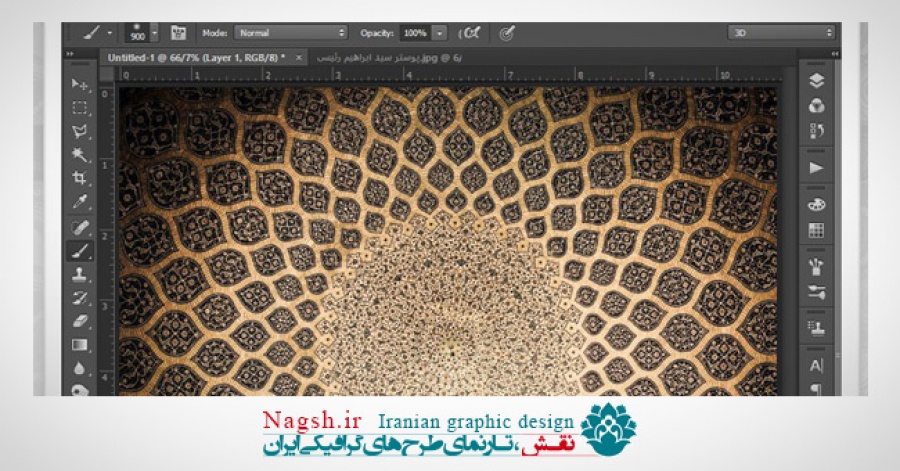Toggle the Brush panel in options bar
The image size is (900, 471).
click(x=179, y=33)
